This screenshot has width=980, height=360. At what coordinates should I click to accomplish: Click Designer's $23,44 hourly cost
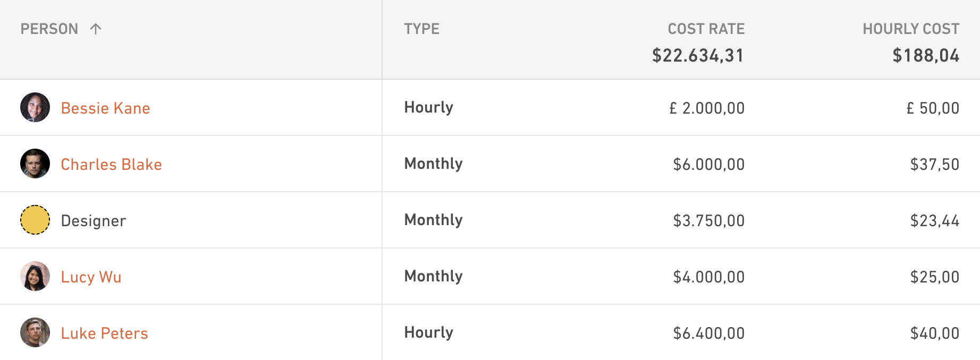pyautogui.click(x=935, y=220)
